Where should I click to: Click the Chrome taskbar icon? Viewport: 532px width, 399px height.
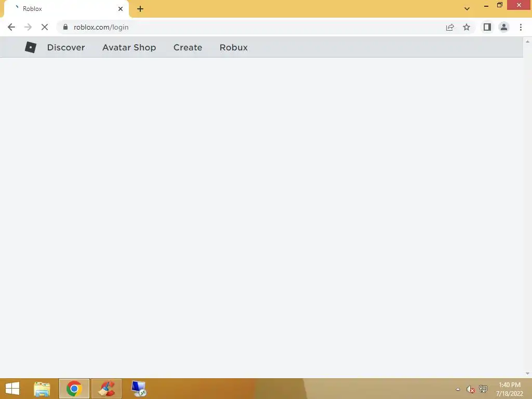coord(74,389)
